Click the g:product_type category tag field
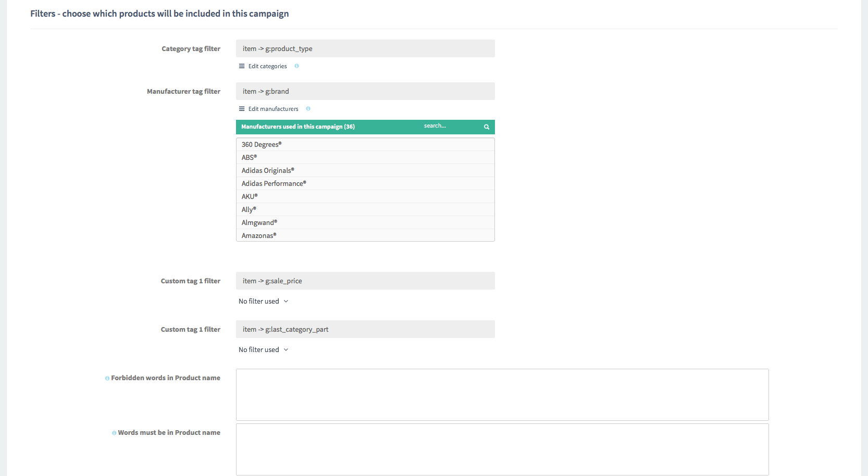The image size is (868, 476). (x=365, y=48)
